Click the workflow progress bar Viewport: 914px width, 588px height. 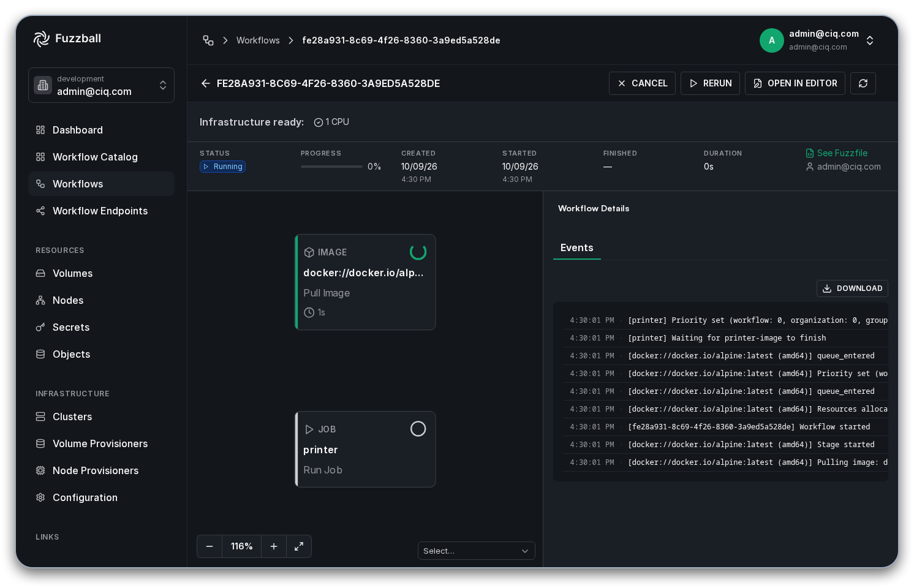331,167
